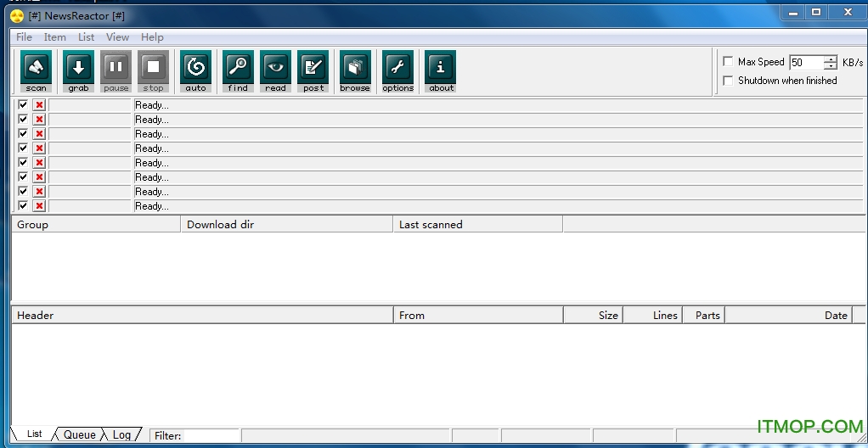Click the read eye icon
This screenshot has width=868, height=448.
point(275,71)
